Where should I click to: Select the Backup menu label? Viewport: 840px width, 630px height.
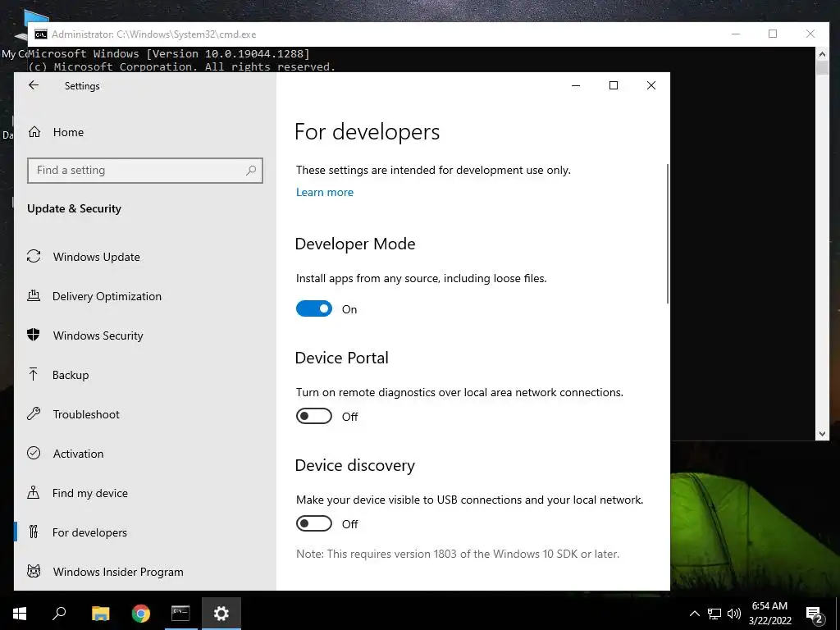(x=71, y=375)
